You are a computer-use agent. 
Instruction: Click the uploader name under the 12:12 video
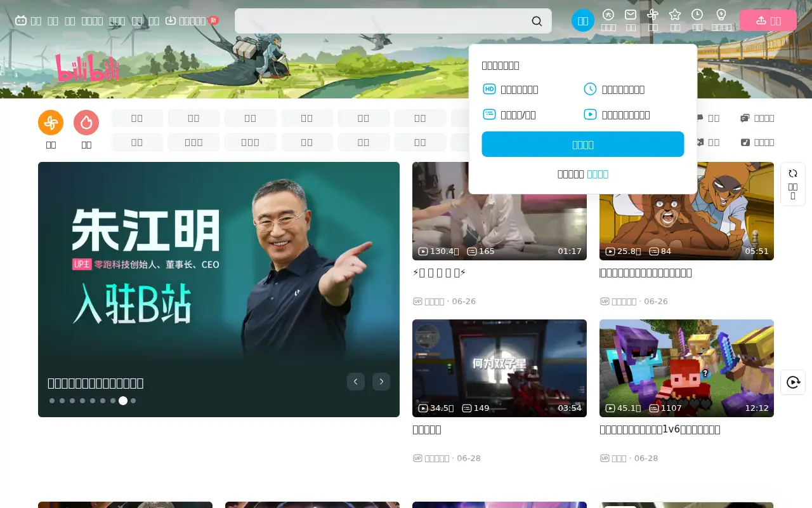(619, 458)
